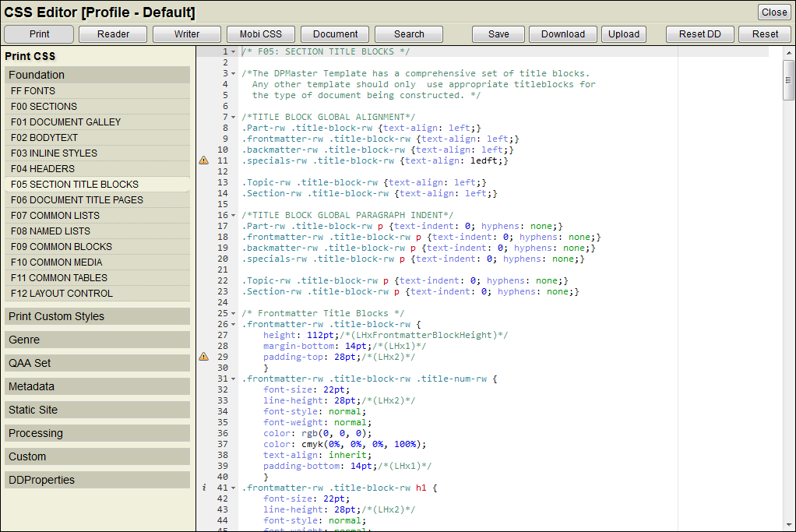Click 'cmyk' color value on line 37
The width and height of the screenshot is (796, 532).
[312, 444]
